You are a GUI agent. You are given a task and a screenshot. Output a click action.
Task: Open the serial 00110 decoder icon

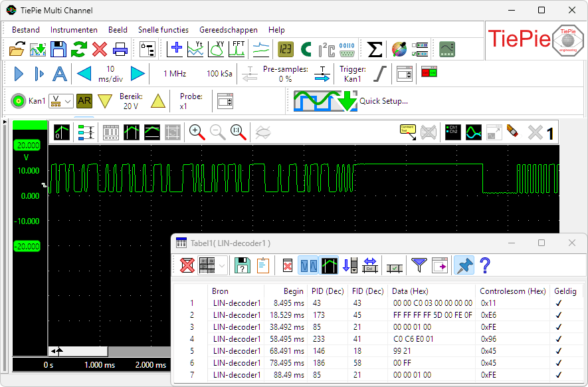tap(347, 49)
